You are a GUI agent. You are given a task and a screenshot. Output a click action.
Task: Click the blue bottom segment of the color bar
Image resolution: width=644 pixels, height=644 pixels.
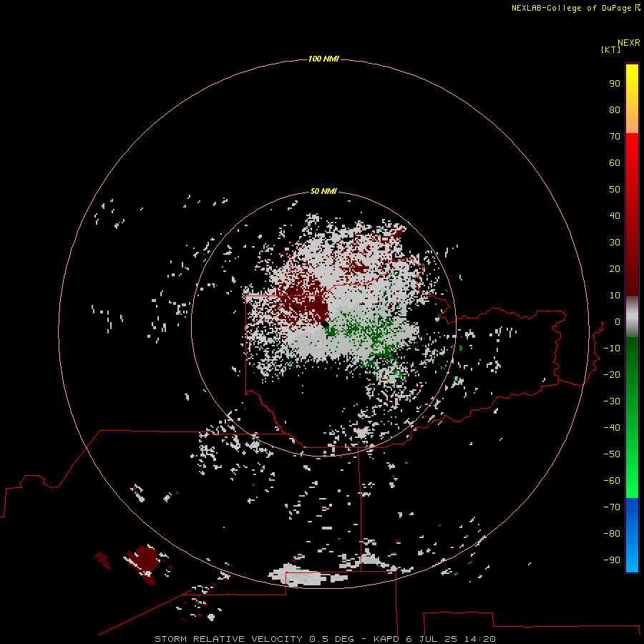click(632, 535)
